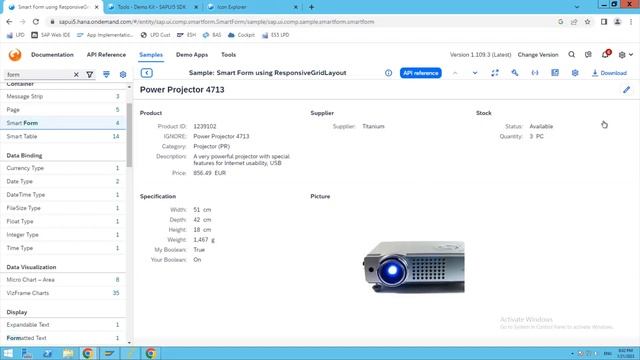This screenshot has width=640, height=360.
Task: Open the notifications bell
Action: tap(605, 54)
